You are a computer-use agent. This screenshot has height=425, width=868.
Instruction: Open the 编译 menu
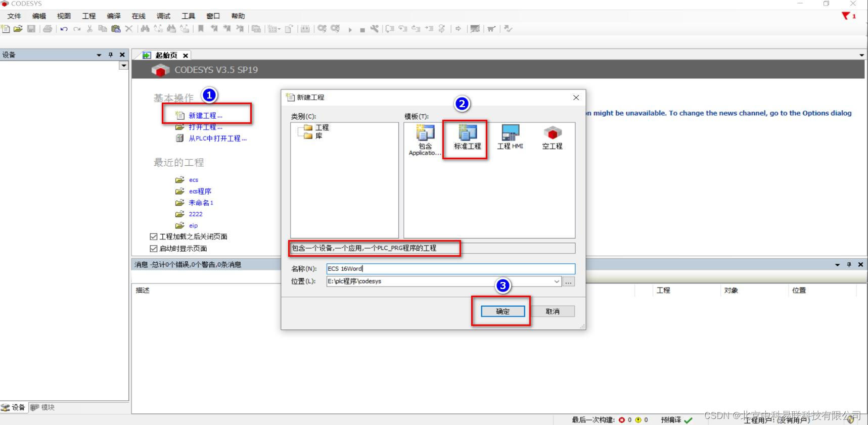[114, 16]
